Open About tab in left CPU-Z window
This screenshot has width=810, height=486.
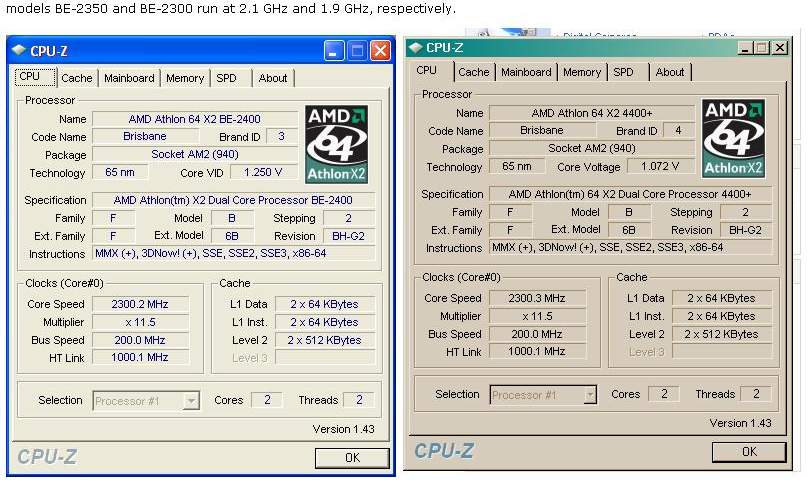tap(273, 78)
